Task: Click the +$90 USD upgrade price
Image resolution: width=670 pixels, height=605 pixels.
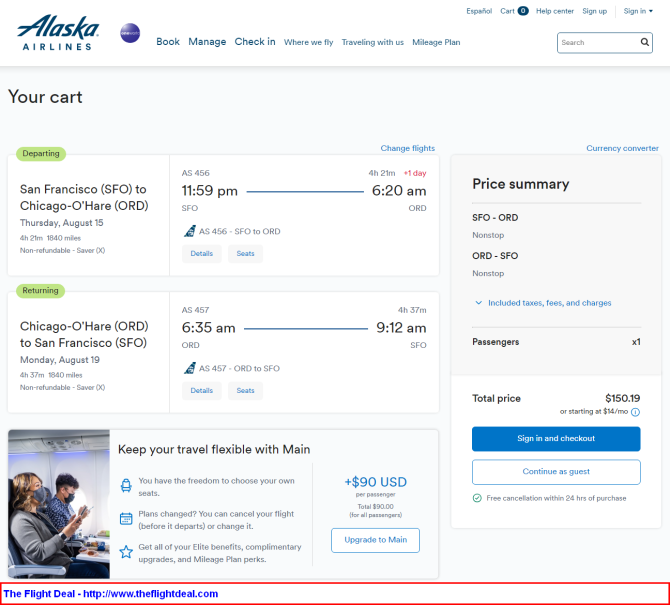Action: point(375,482)
